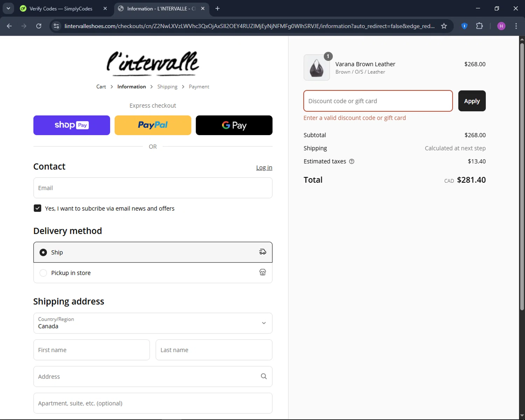
Task: Open the tab search dropdown arrow
Action: click(x=8, y=8)
